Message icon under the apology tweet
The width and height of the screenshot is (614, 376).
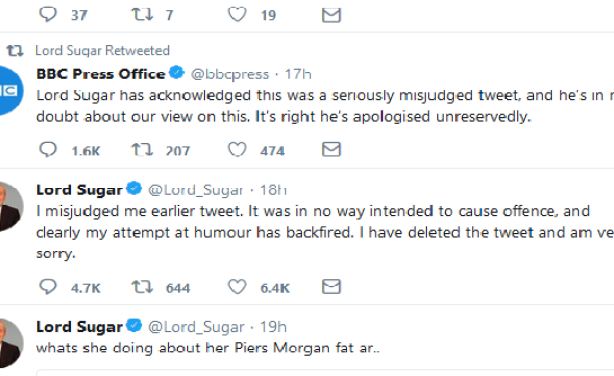pyautogui.click(x=331, y=286)
